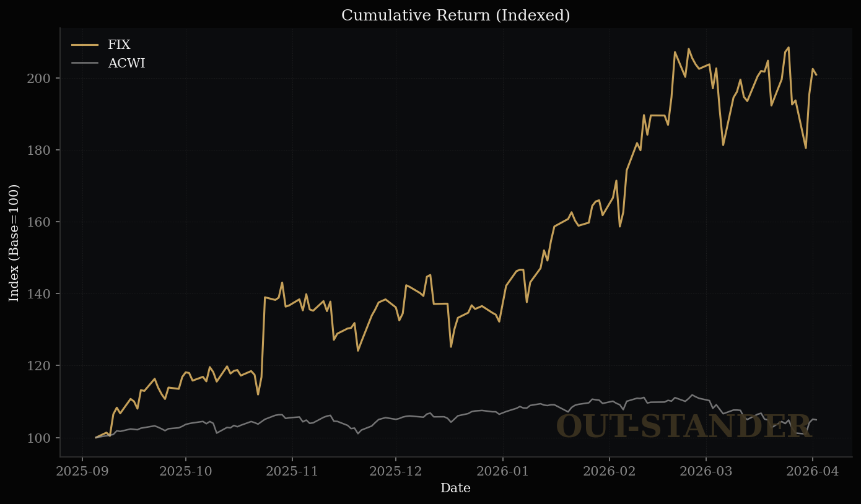Viewport: 861px width, 504px height.
Task: Click the 2026-01 x-axis tick label
Action: (502, 472)
